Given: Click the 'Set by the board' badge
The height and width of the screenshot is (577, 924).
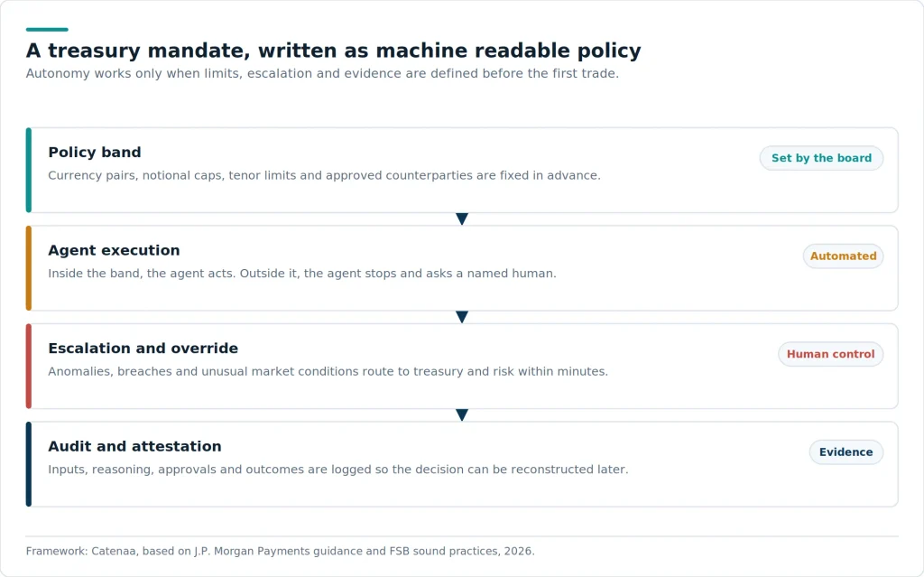Looking at the screenshot, I should click(x=821, y=158).
